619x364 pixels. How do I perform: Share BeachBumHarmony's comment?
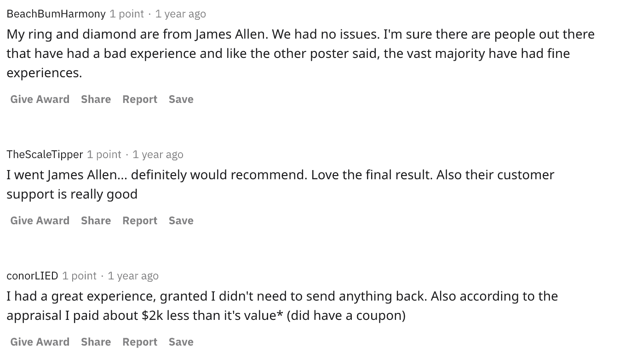click(96, 99)
